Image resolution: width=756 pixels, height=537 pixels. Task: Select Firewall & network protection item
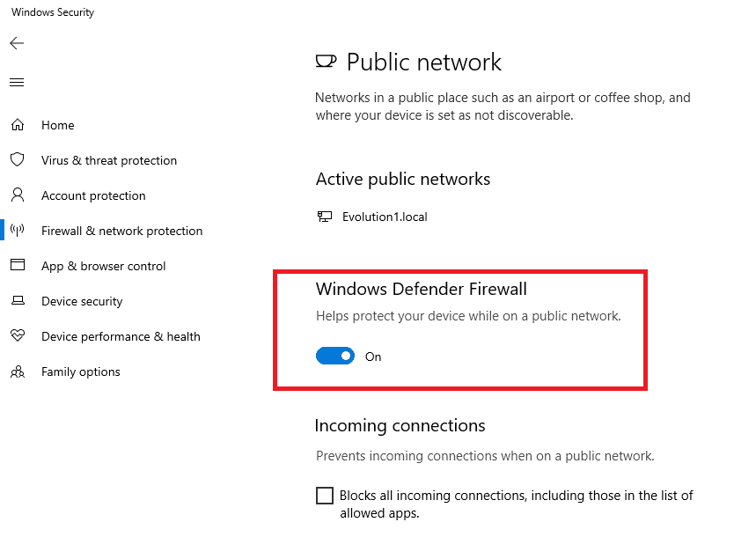pyautogui.click(x=122, y=231)
